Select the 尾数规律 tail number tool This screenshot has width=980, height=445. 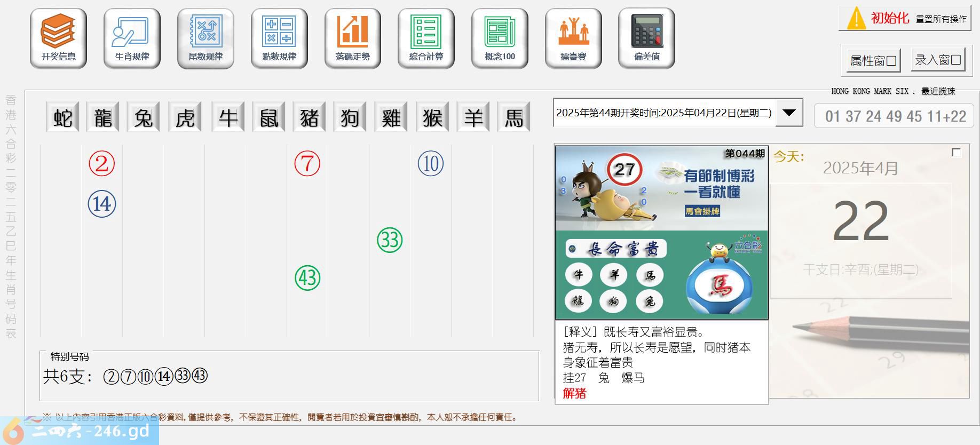(x=206, y=38)
